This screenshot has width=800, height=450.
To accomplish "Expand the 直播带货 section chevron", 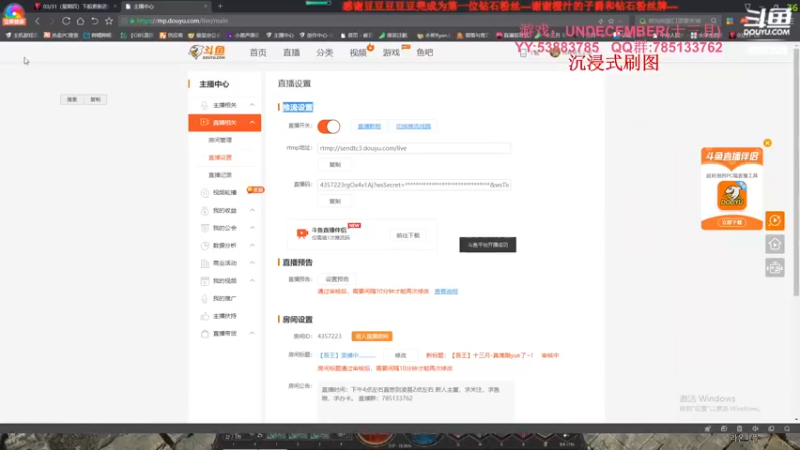I will (252, 333).
